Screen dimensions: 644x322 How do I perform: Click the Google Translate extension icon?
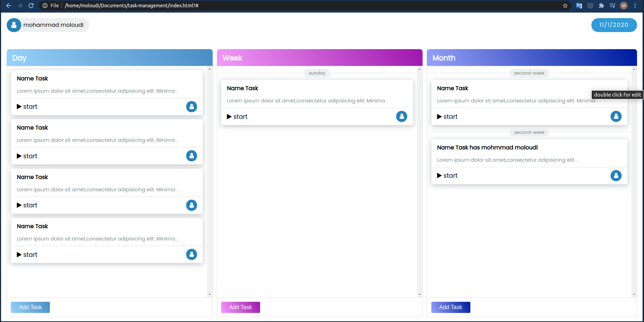pos(579,6)
